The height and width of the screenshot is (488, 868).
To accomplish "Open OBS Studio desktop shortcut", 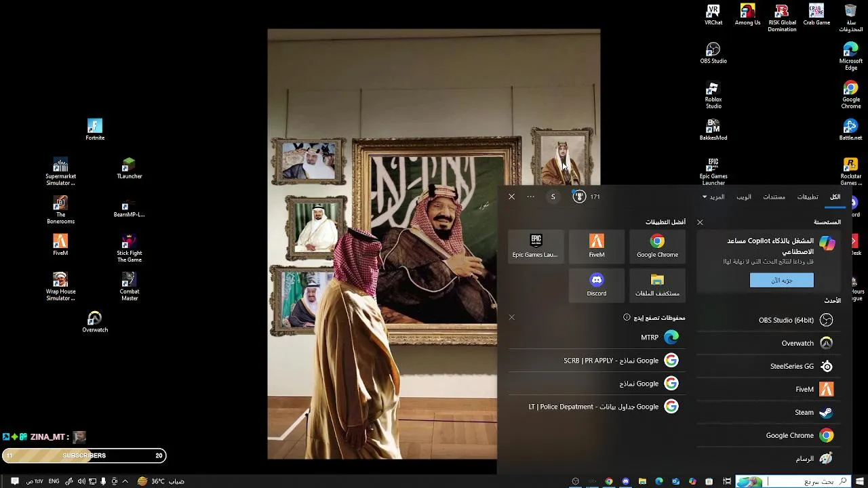I will (713, 54).
